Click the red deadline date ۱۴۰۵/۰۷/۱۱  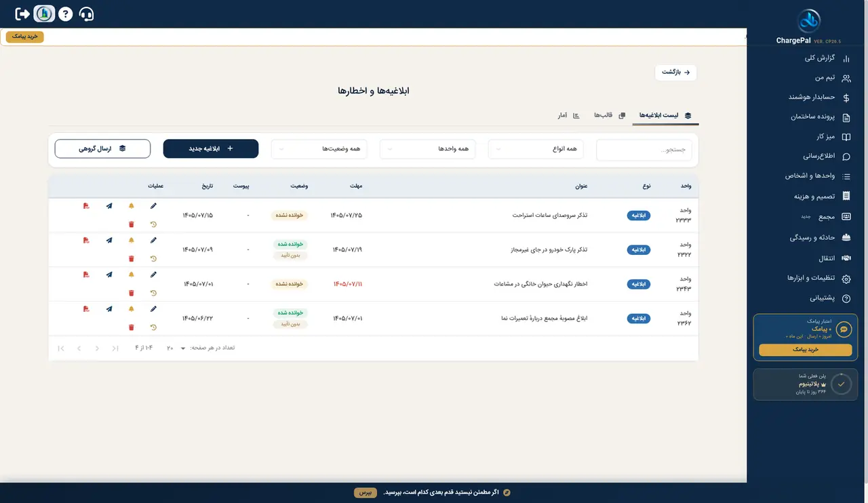click(x=348, y=284)
